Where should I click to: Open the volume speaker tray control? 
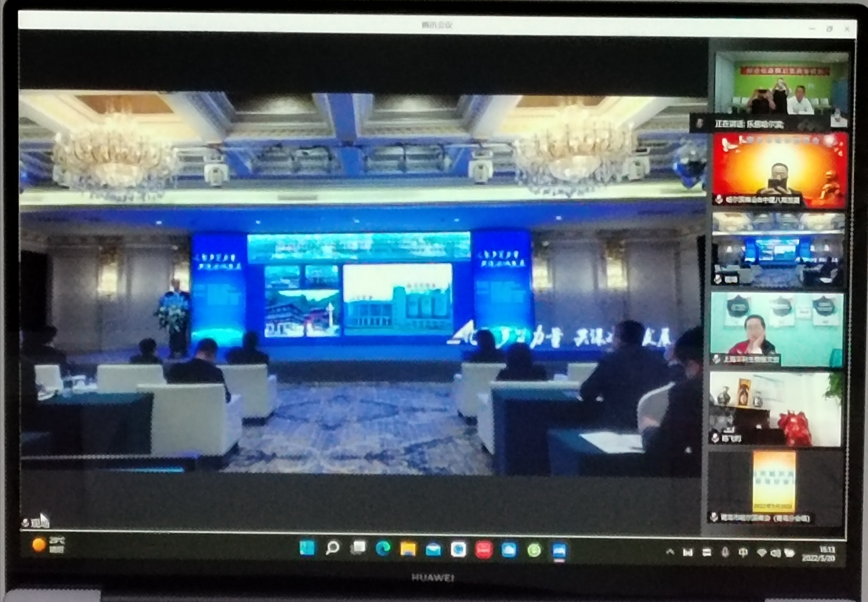[775, 553]
